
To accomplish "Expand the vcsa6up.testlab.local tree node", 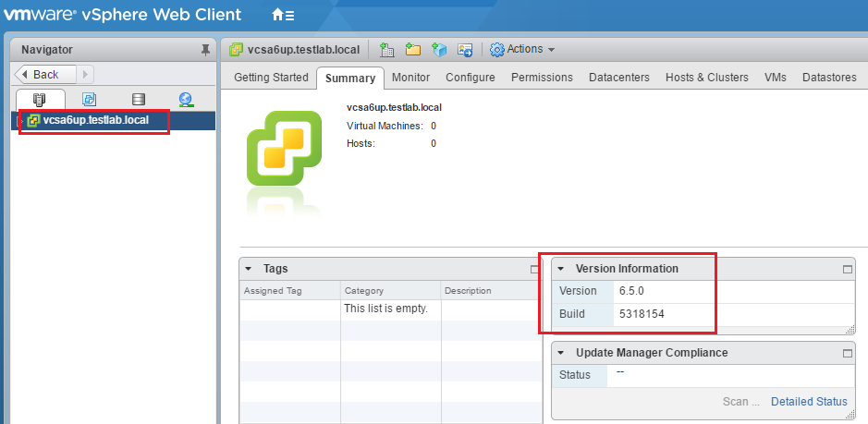I will (21, 120).
